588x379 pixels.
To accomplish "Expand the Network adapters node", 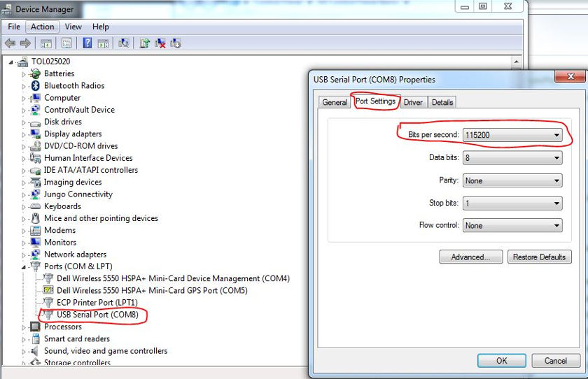I will pos(24,255).
